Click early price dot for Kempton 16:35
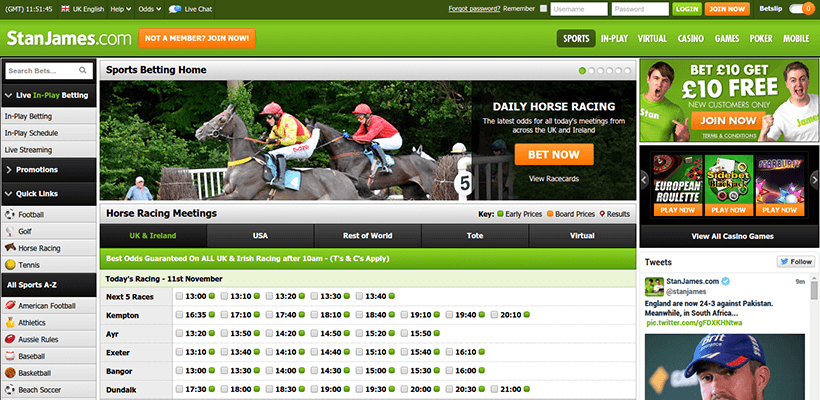This screenshot has height=400, width=820. 212,315
